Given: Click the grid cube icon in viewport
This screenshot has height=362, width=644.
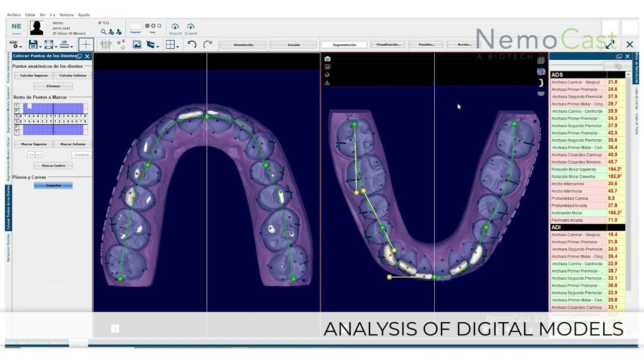Looking at the screenshot, I should pos(541,60).
